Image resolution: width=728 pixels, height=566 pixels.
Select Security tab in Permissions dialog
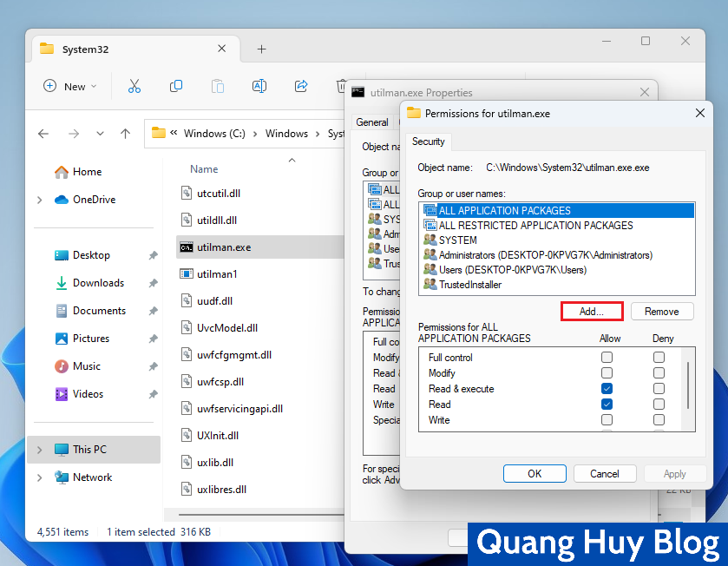[428, 141]
